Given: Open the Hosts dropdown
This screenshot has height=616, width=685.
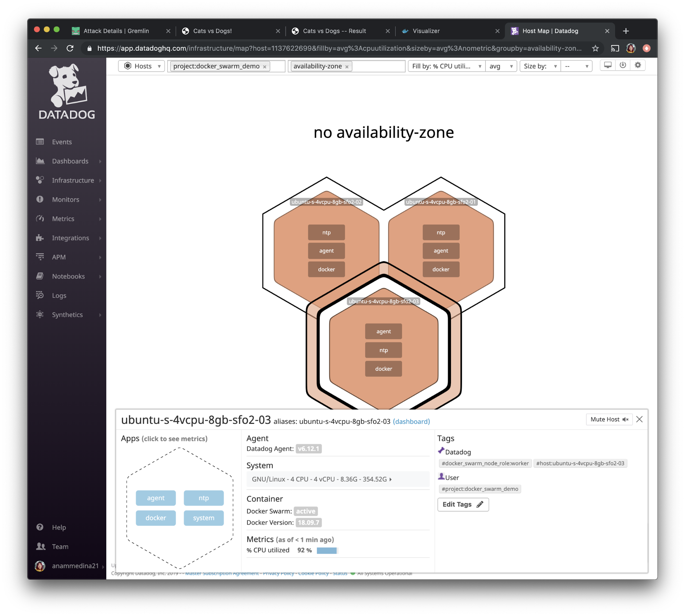Looking at the screenshot, I should tap(142, 66).
